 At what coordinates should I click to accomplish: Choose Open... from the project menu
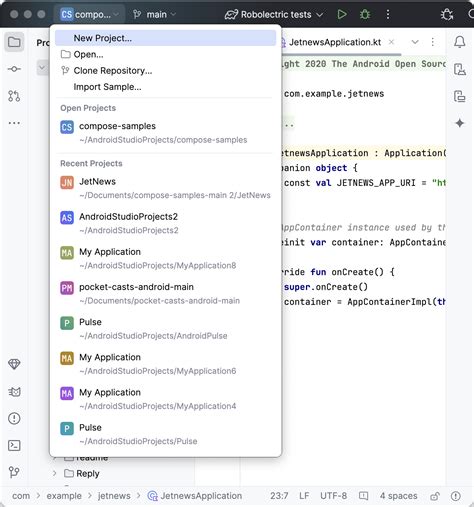[165, 54]
